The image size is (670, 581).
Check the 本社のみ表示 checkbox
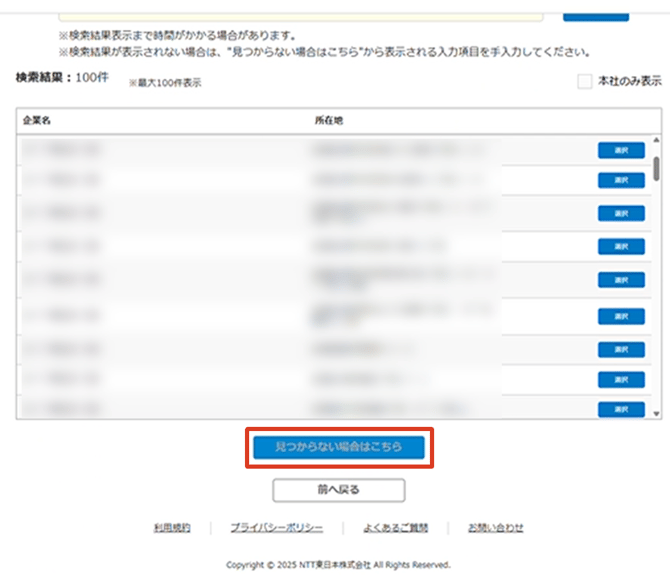(585, 82)
